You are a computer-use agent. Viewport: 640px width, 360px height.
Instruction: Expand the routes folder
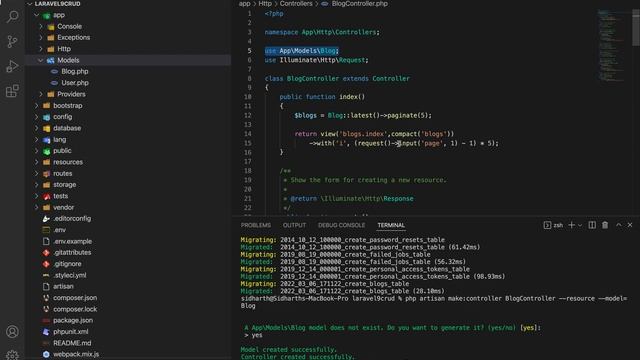tap(62, 173)
